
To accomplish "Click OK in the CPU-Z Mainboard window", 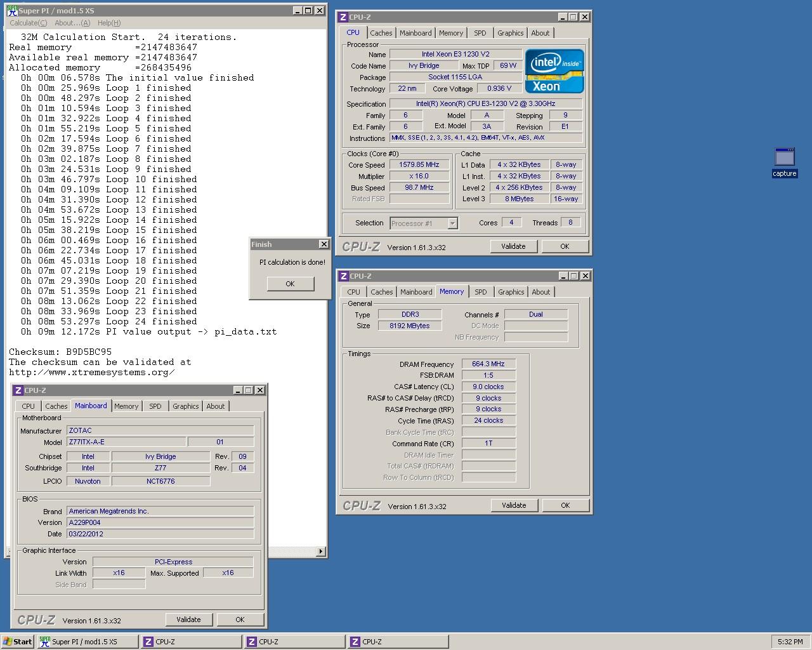I will 240,620.
